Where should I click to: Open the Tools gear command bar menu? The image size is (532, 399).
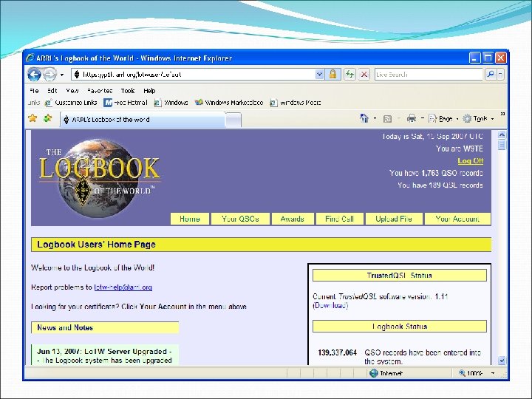(x=478, y=118)
